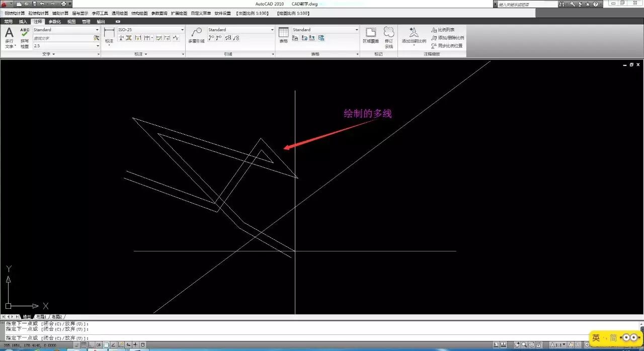Click the keyword search box in title bar
Screen dimensions: 644x351
click(527, 4)
